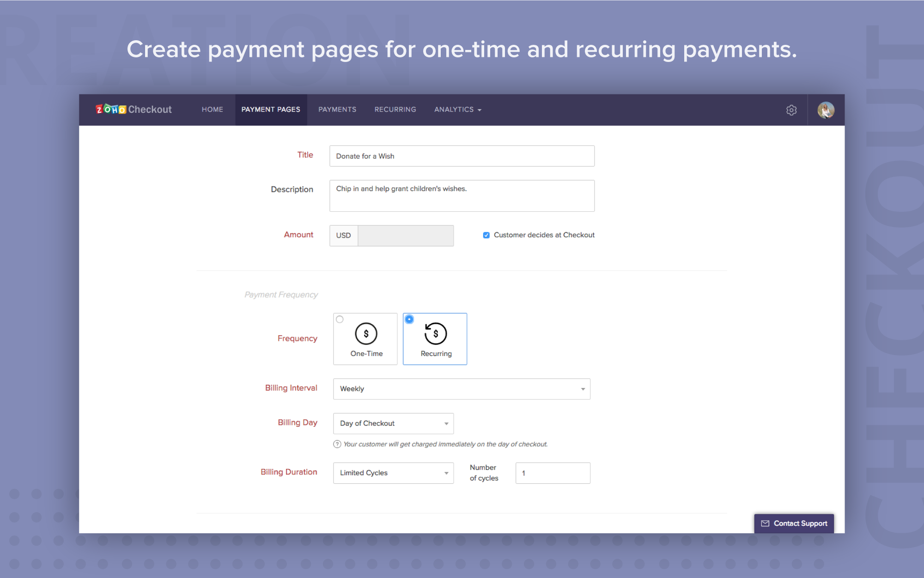Open the Recurring navigation tab
The height and width of the screenshot is (578, 924).
[x=395, y=110]
